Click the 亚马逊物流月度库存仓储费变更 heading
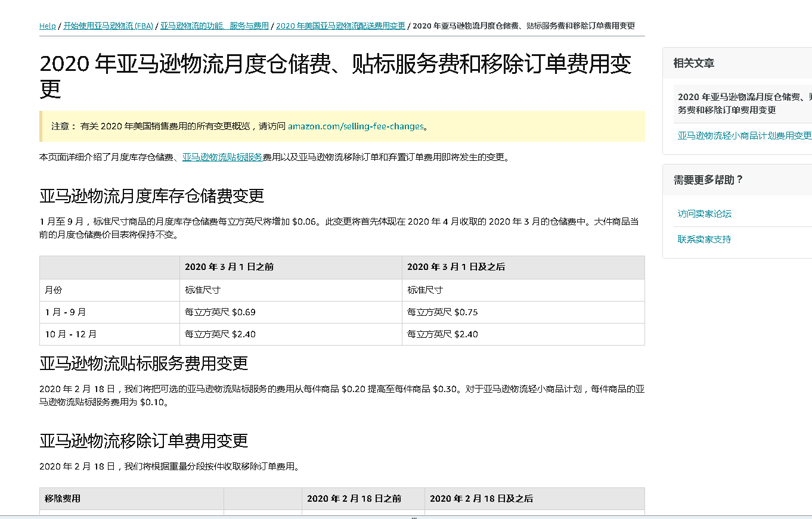 (x=152, y=195)
